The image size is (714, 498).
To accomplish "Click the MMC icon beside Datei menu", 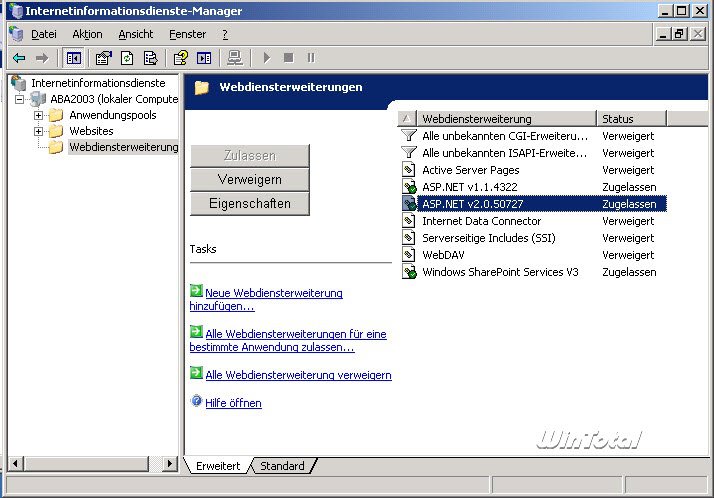I will pyautogui.click(x=16, y=34).
